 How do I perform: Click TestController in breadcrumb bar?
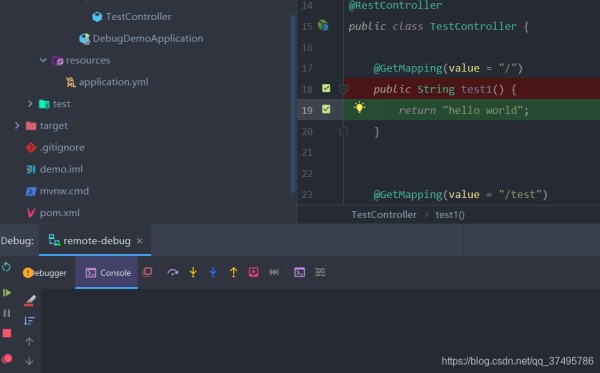coord(384,215)
